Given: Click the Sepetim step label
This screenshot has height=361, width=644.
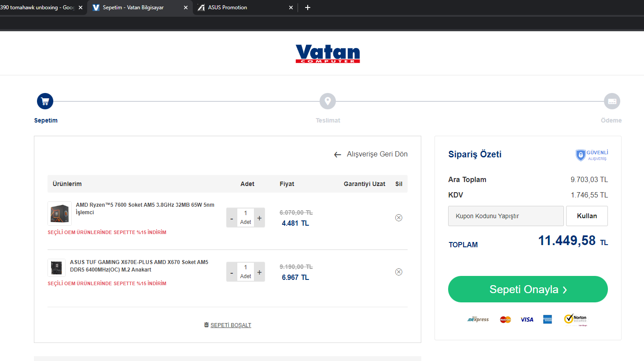Looking at the screenshot, I should [x=46, y=120].
